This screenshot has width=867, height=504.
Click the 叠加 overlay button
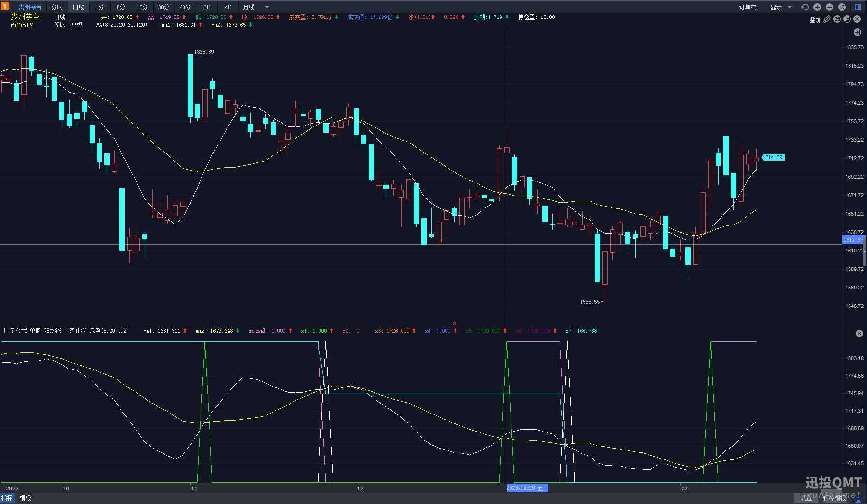[x=815, y=20]
